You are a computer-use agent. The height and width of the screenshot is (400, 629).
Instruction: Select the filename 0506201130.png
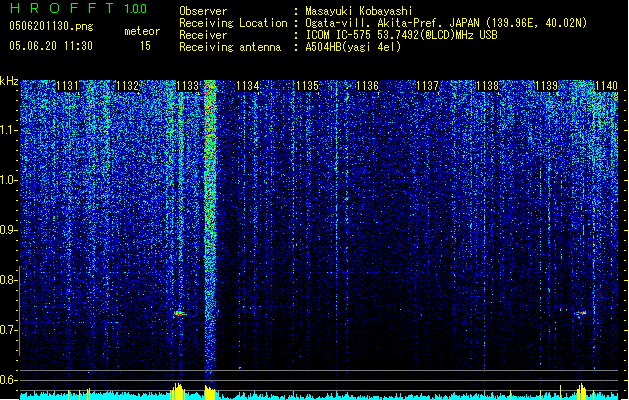click(51, 26)
